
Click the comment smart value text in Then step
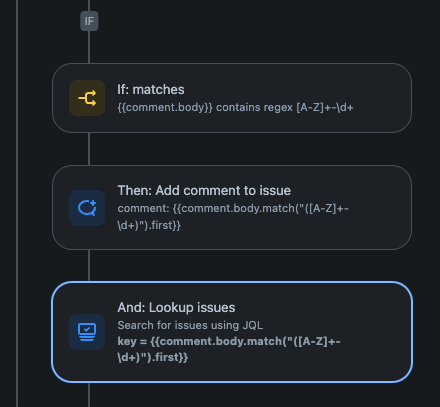(x=233, y=217)
